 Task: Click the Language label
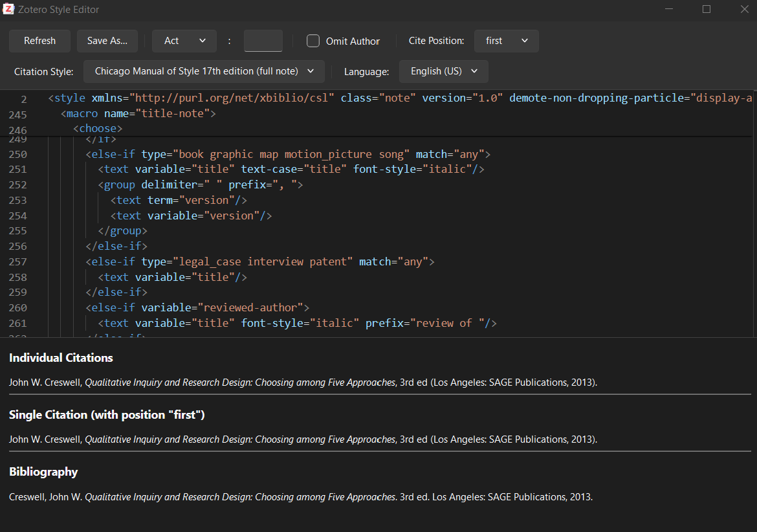(366, 72)
